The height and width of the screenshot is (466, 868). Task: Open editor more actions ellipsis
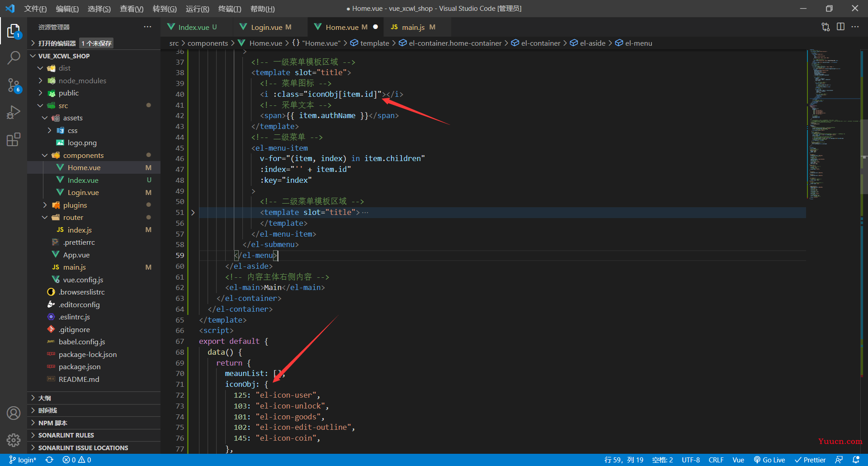coord(855,27)
